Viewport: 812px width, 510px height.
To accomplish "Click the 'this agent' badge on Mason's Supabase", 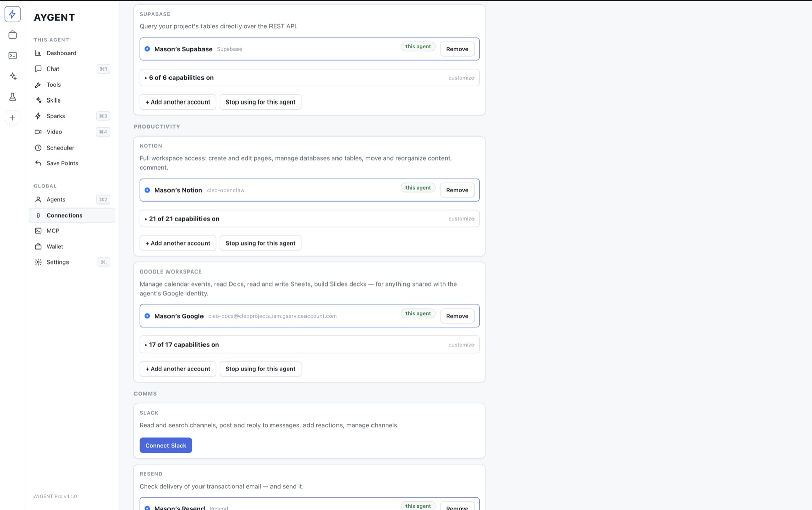I will click(418, 46).
